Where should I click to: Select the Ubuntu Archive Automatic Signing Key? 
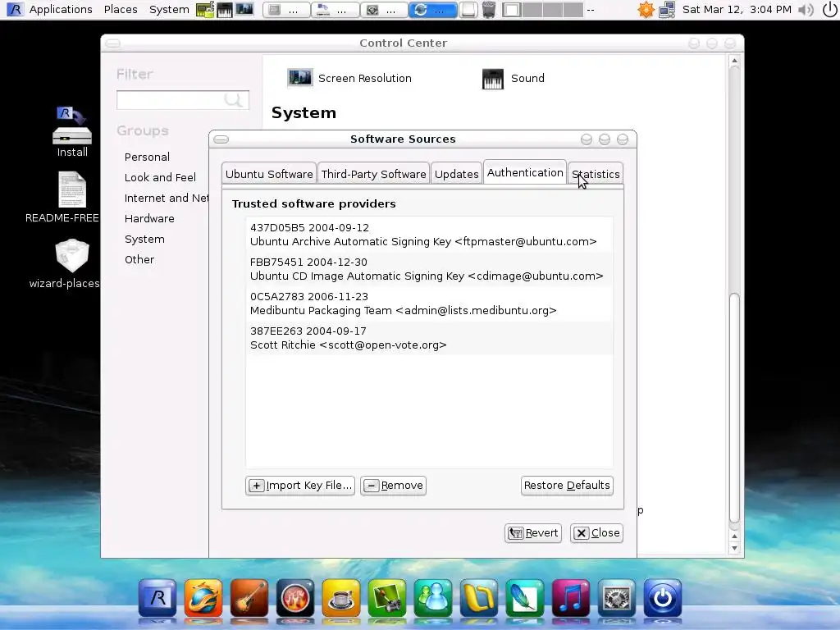[429, 235]
